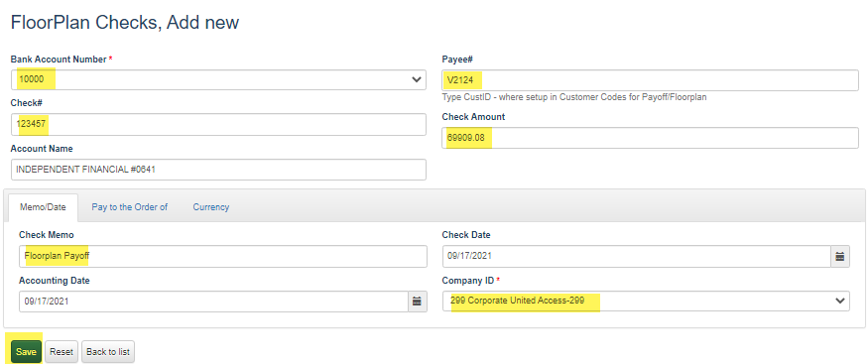Open the Company ID dropdown
The height and width of the screenshot is (364, 868).
(x=646, y=301)
